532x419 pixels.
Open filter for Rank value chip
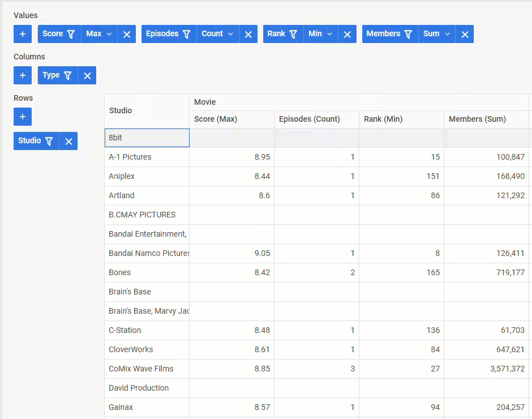click(x=293, y=34)
